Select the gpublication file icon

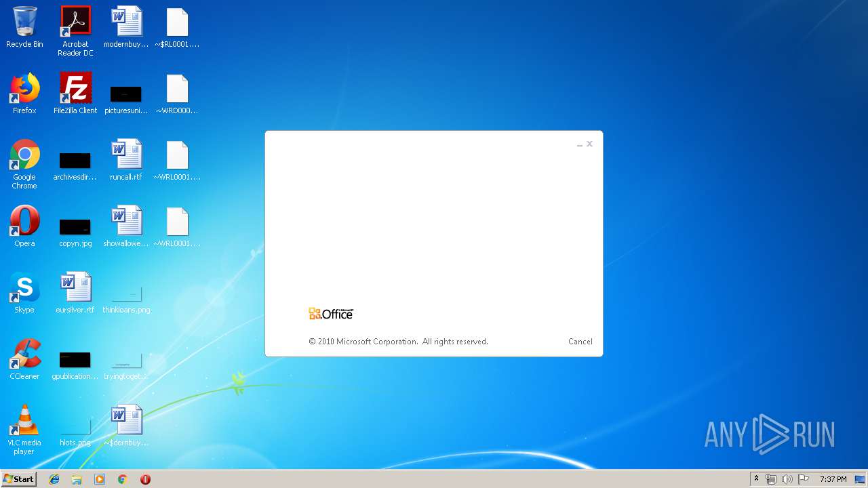coord(75,366)
